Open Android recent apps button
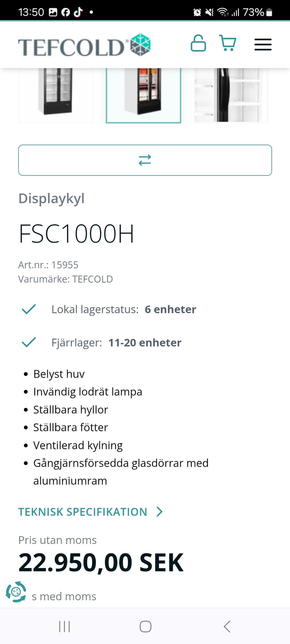 point(64,626)
